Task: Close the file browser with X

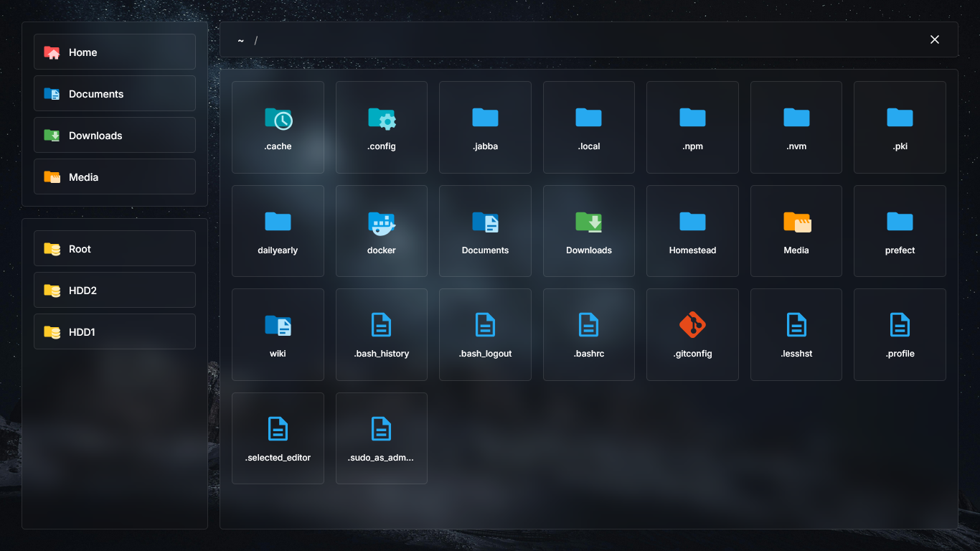Action: click(x=935, y=39)
